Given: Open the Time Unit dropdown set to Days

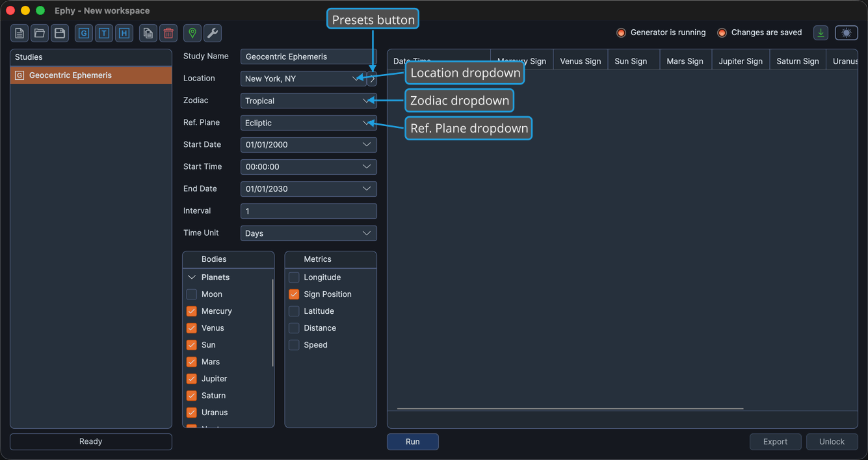Looking at the screenshot, I should tap(309, 233).
